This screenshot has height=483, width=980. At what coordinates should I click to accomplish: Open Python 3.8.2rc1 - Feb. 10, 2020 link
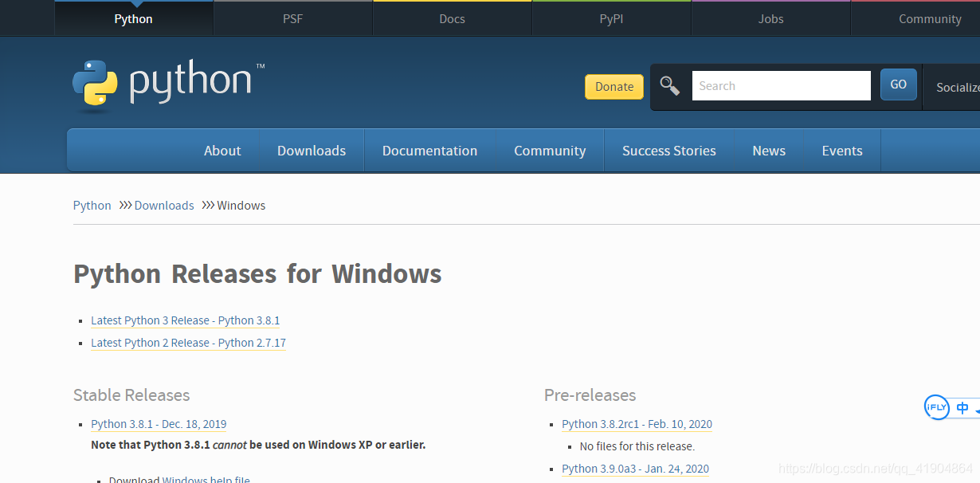637,424
